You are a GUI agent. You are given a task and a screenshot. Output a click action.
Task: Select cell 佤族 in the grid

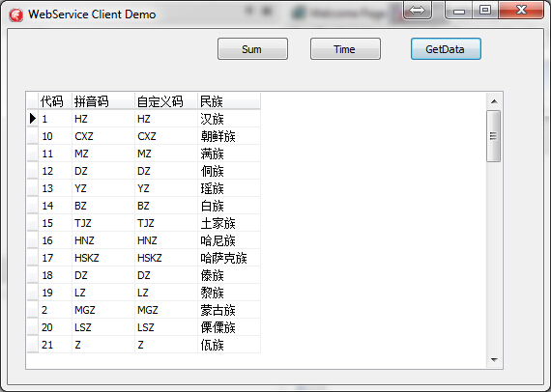pos(229,345)
